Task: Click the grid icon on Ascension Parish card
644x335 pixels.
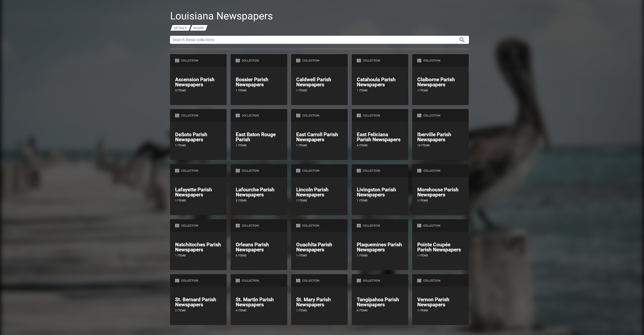Action: point(177,60)
